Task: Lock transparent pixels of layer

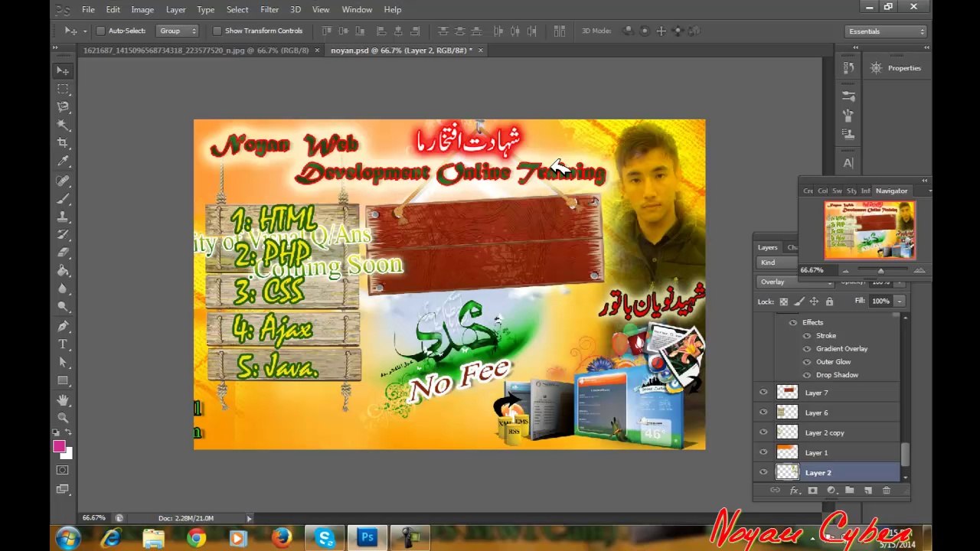Action: (783, 302)
